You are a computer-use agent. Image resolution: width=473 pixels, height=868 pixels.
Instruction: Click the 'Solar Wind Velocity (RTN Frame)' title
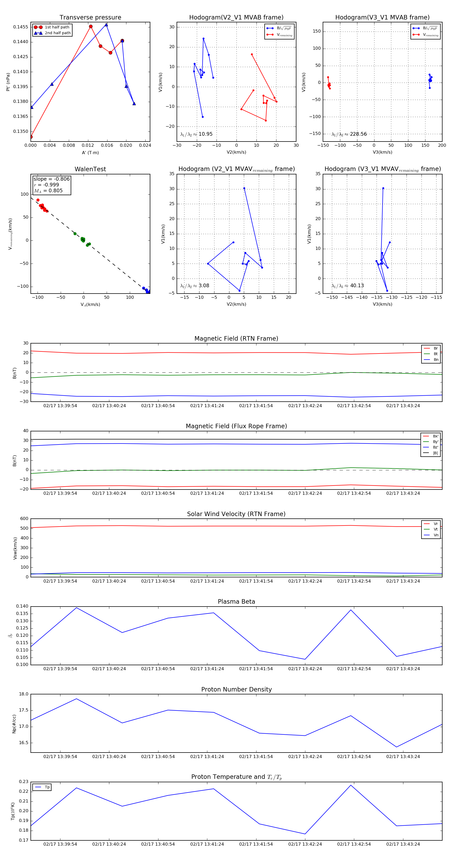[236, 514]
